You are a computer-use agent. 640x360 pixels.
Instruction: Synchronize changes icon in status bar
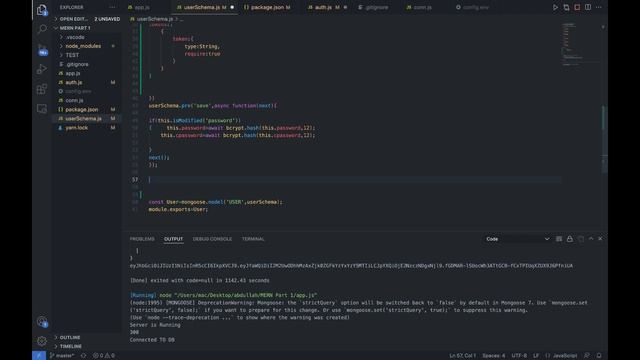[84, 356]
